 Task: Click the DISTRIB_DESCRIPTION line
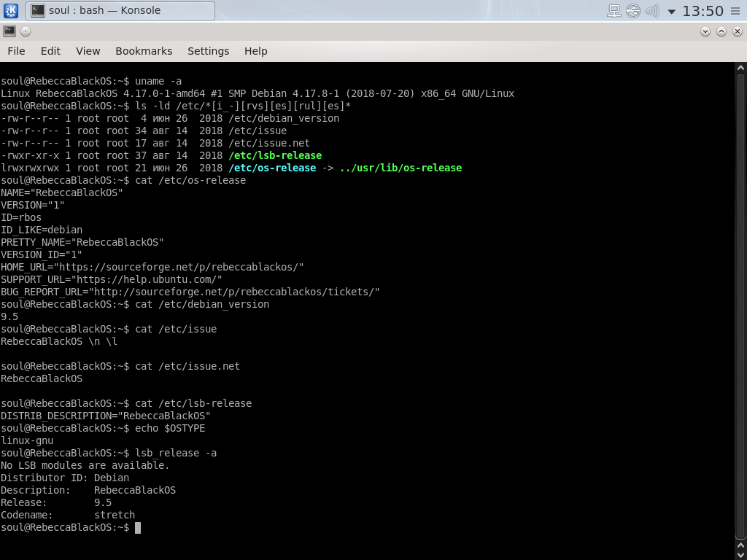[x=105, y=416]
